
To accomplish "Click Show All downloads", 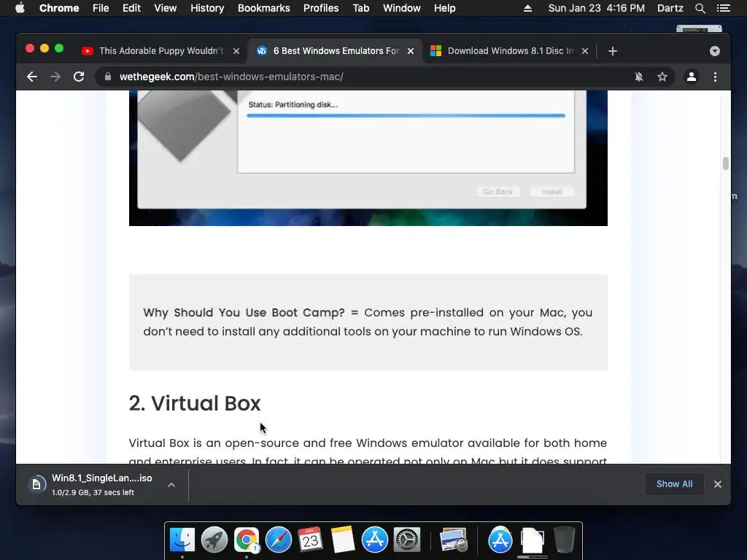I will 674,484.
